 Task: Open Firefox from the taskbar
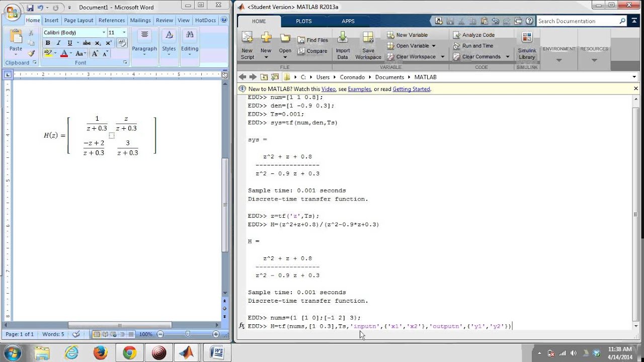pos(101,353)
